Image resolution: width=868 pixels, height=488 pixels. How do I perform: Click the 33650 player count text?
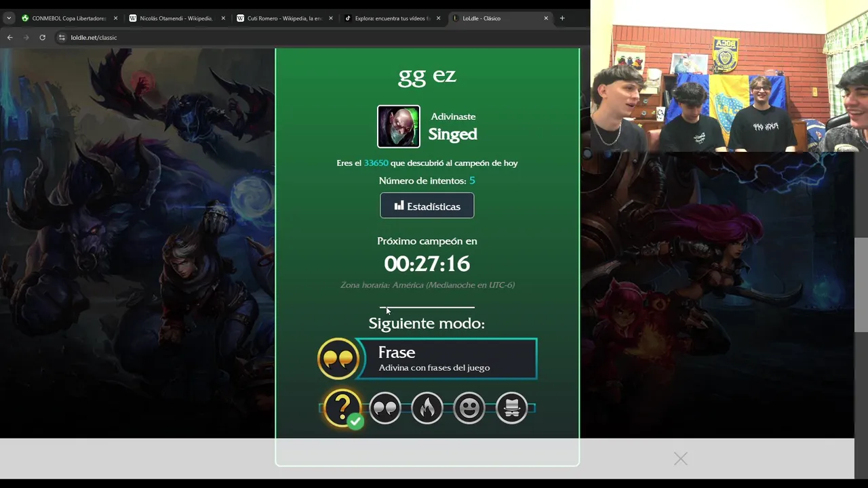[376, 163]
